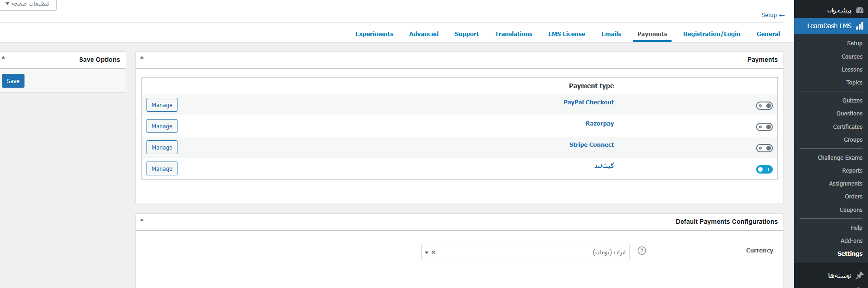Click the dashboard gauge icon in sidebar
This screenshot has height=288, width=868.
coord(859,10)
